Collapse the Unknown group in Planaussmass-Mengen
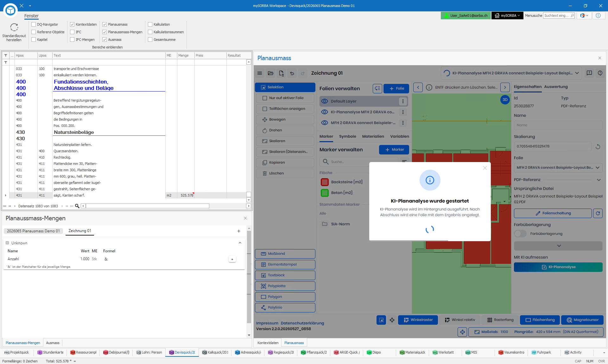Viewport: 608px width, 364px height. point(240,243)
